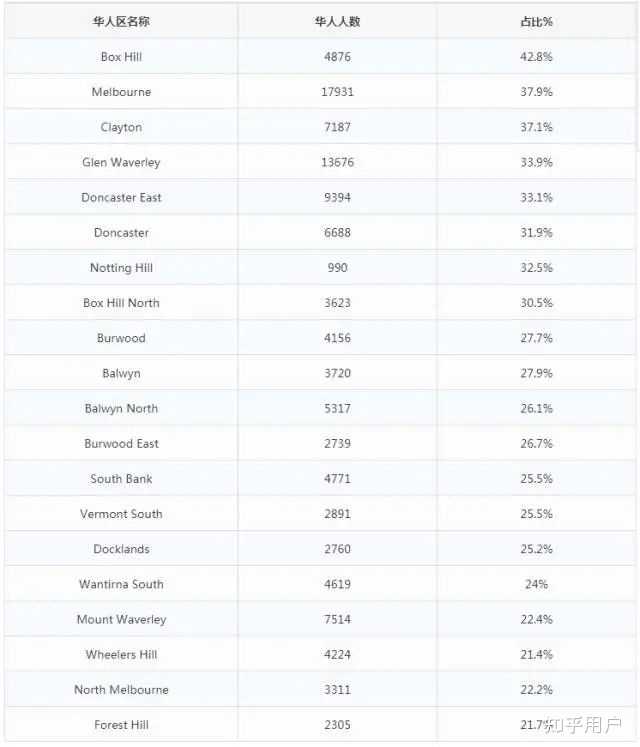Select the Notting Hill row name
This screenshot has height=747, width=640.
[121, 268]
